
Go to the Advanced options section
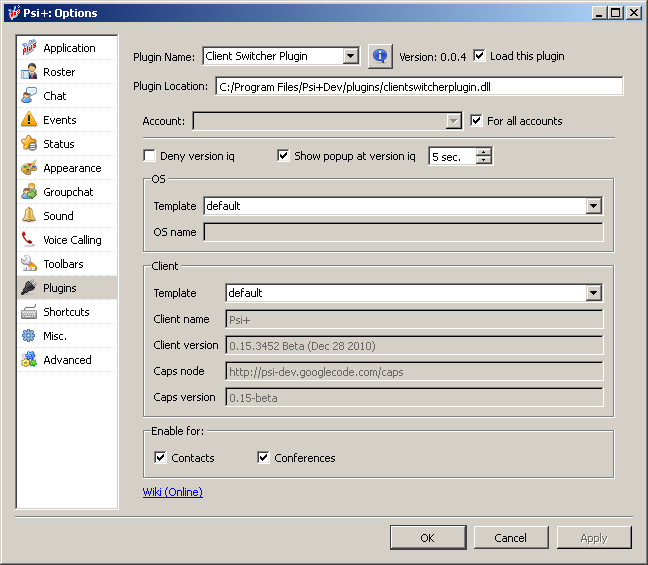(67, 360)
